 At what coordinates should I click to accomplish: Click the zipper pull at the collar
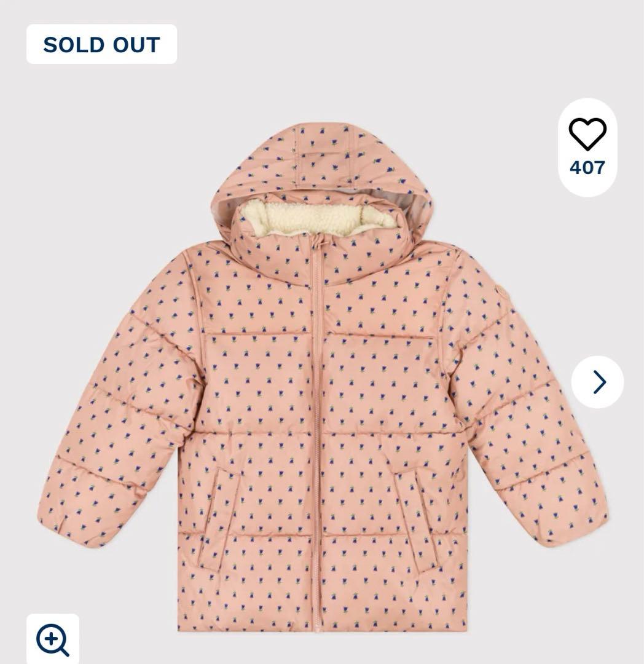tap(317, 244)
